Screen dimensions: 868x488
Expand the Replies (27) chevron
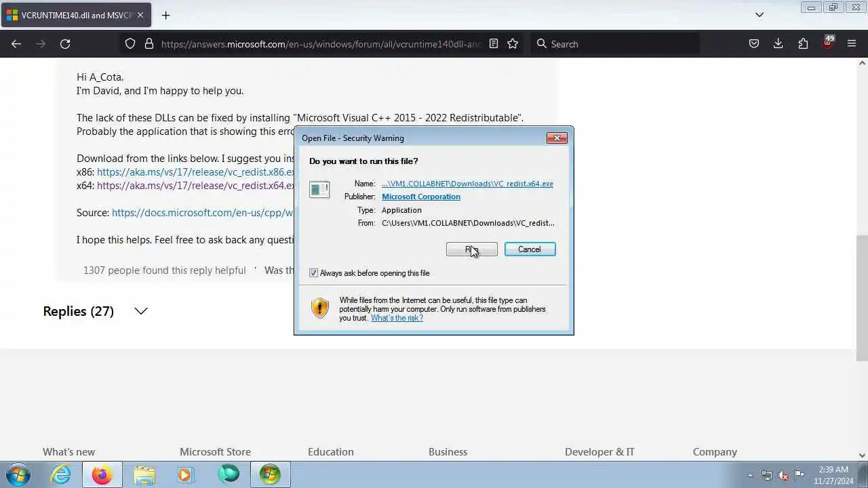[x=141, y=311]
